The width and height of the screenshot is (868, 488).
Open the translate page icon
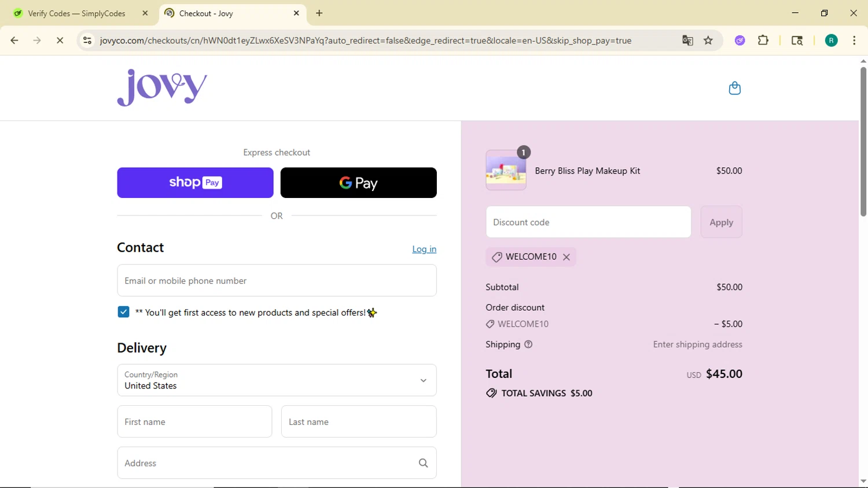pyautogui.click(x=687, y=41)
